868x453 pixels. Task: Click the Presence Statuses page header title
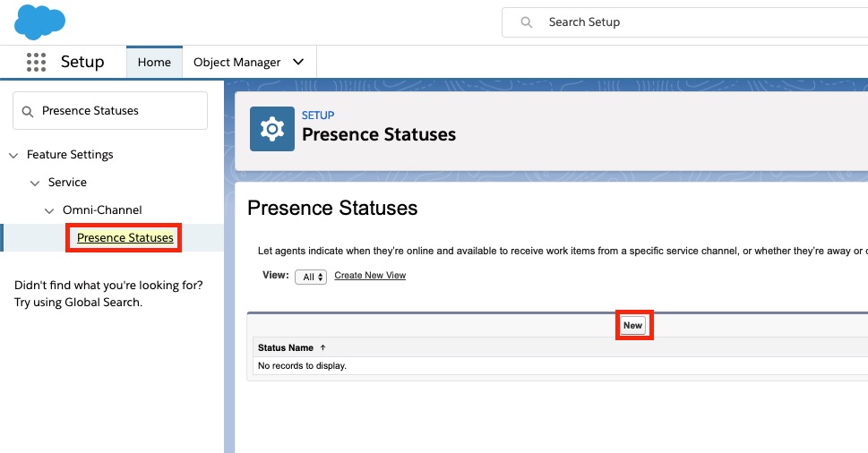click(379, 134)
